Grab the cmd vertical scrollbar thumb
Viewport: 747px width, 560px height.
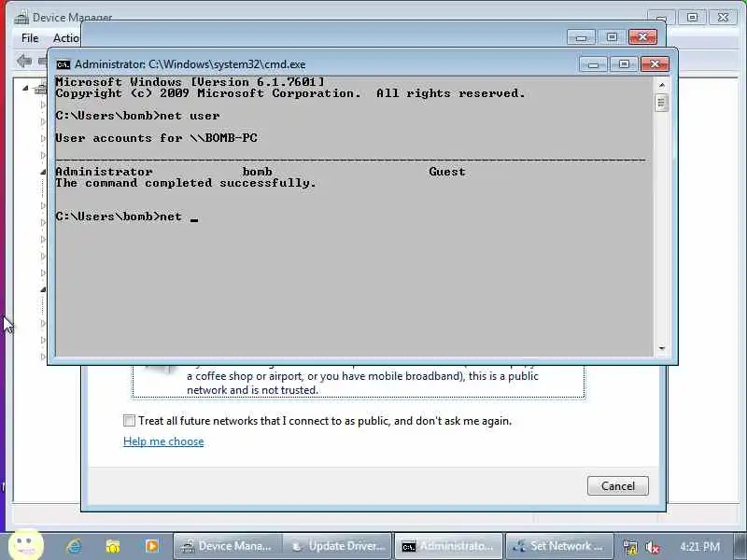661,103
